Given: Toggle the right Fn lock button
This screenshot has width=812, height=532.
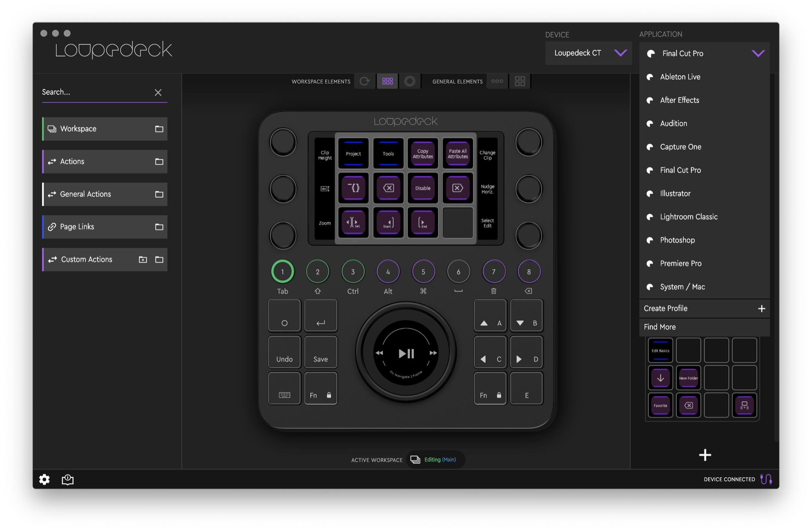Looking at the screenshot, I should [490, 389].
